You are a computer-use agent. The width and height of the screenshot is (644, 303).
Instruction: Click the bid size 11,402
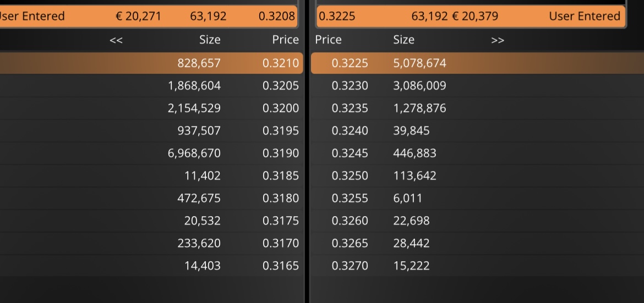pos(203,176)
